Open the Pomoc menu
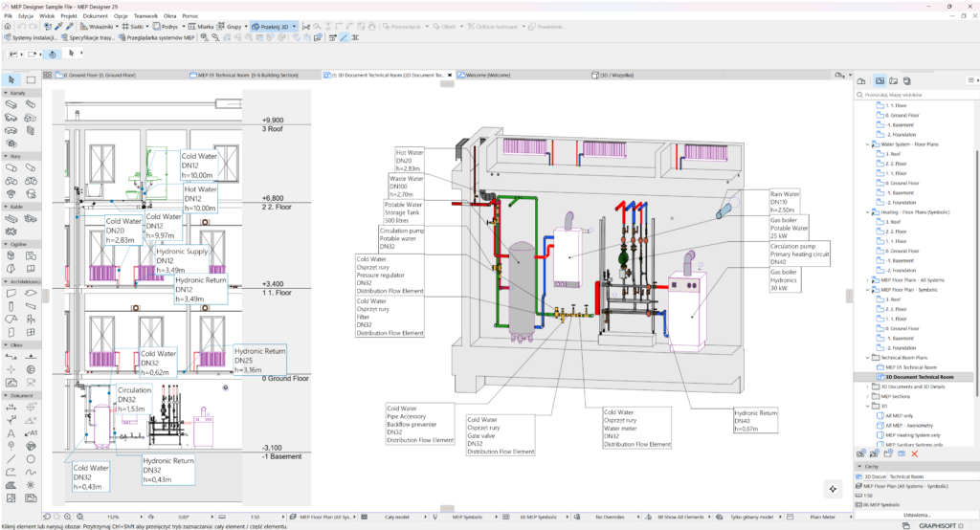 tap(190, 16)
